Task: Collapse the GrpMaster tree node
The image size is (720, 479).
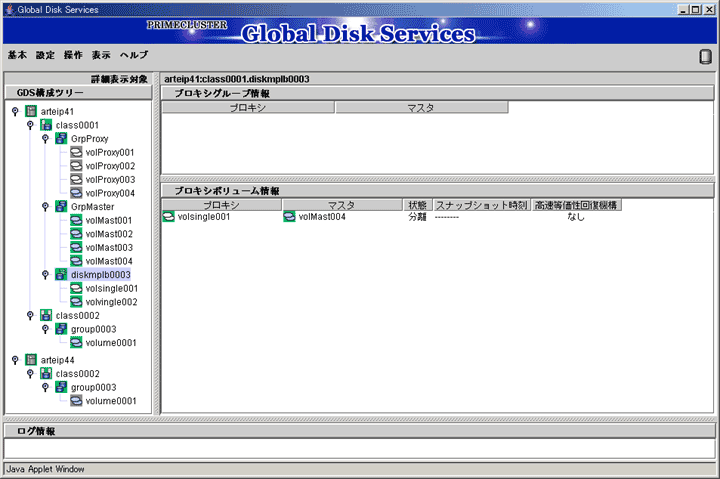Action: click(x=45, y=206)
